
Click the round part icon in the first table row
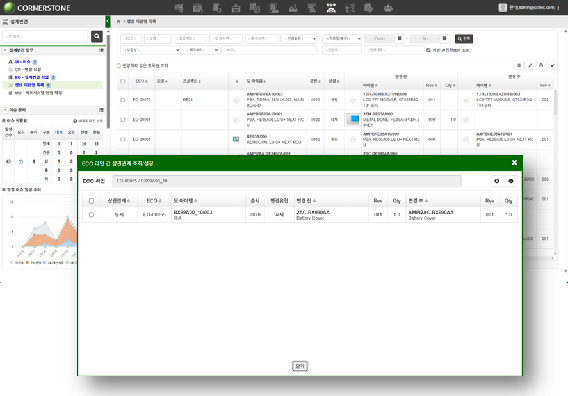(x=236, y=100)
